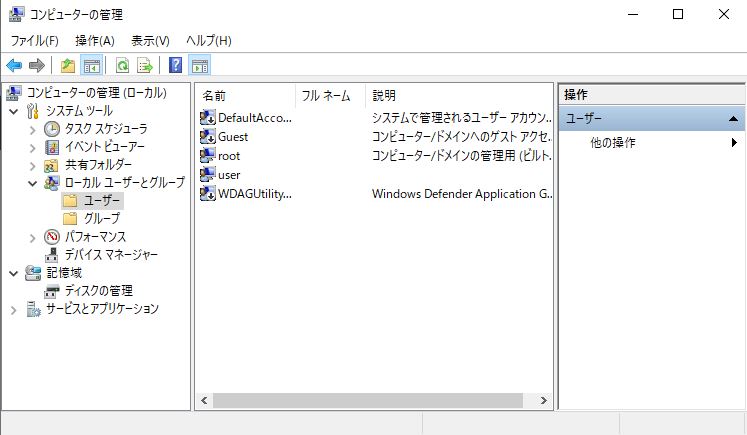Expand the サービスとアプリケーション node
Image resolution: width=747 pixels, height=435 pixels.
click(x=14, y=310)
